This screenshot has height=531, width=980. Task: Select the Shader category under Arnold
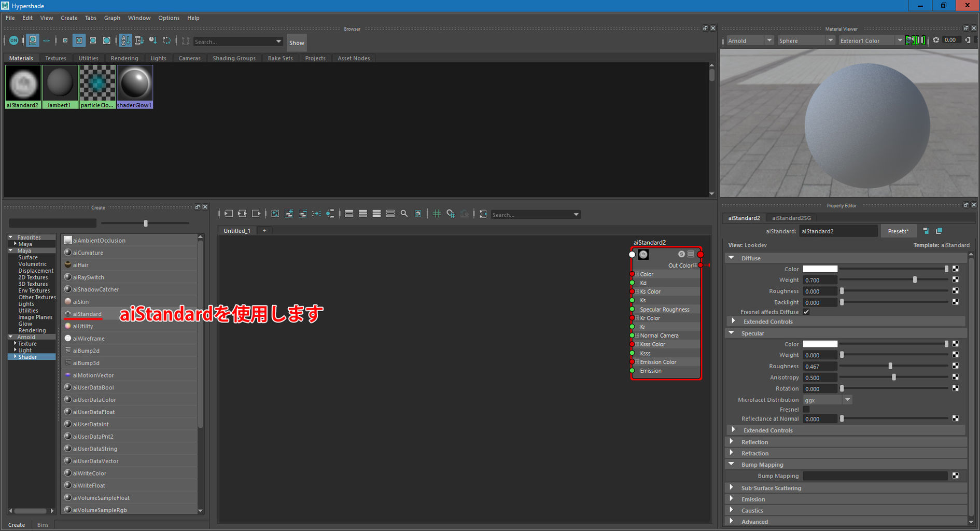27,357
